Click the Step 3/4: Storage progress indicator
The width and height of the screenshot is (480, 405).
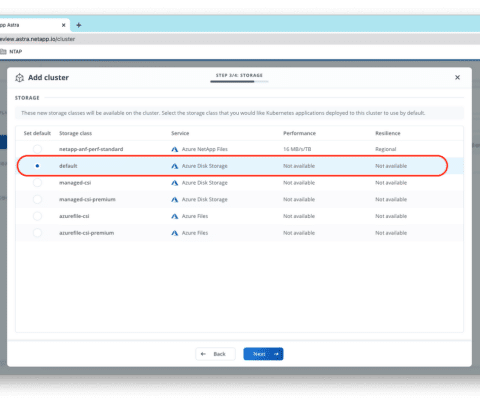[x=239, y=77]
